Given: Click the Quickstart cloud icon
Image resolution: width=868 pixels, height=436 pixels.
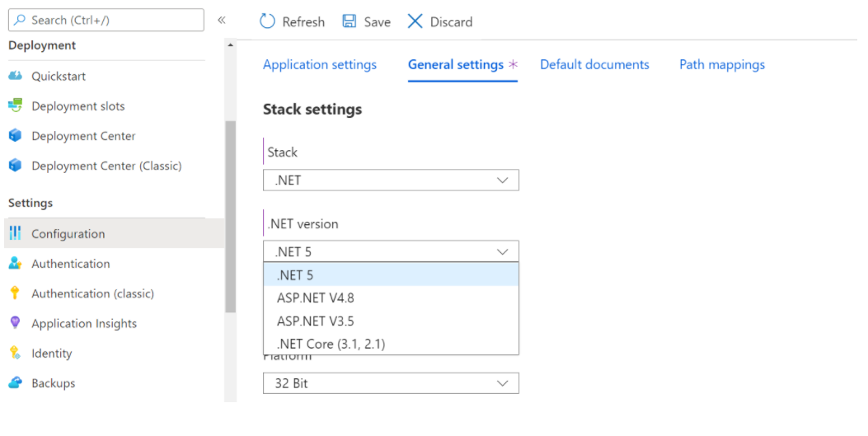Looking at the screenshot, I should pos(15,77).
